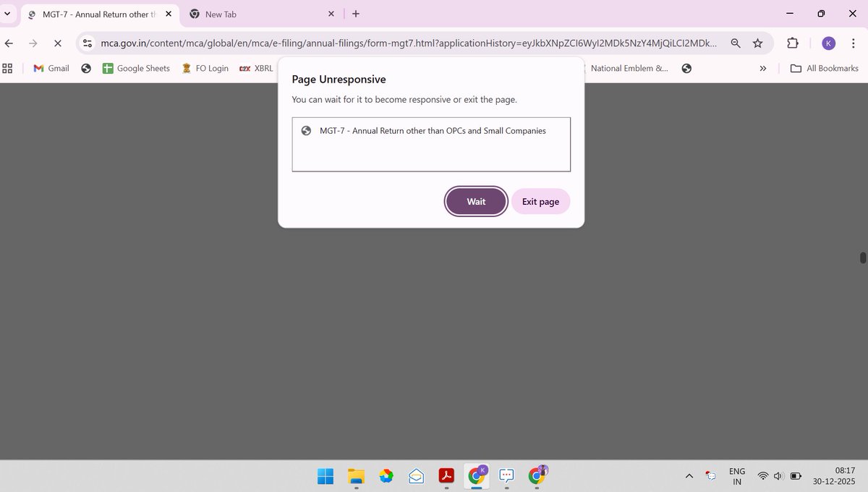This screenshot has height=492, width=868.
Task: Open the Chrome profile K avatar
Action: (x=829, y=43)
